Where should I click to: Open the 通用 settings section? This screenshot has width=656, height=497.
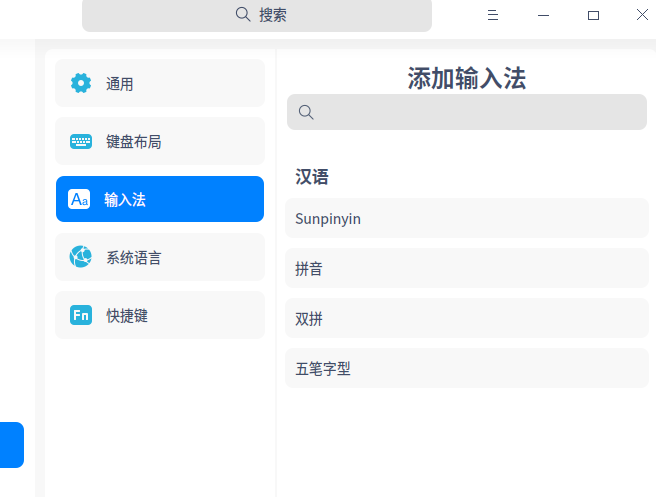point(160,83)
